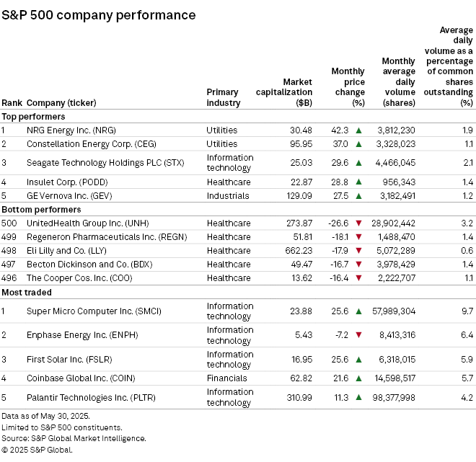Click the green arrow in the Coinbase Global row
The height and width of the screenshot is (462, 476).
click(358, 378)
